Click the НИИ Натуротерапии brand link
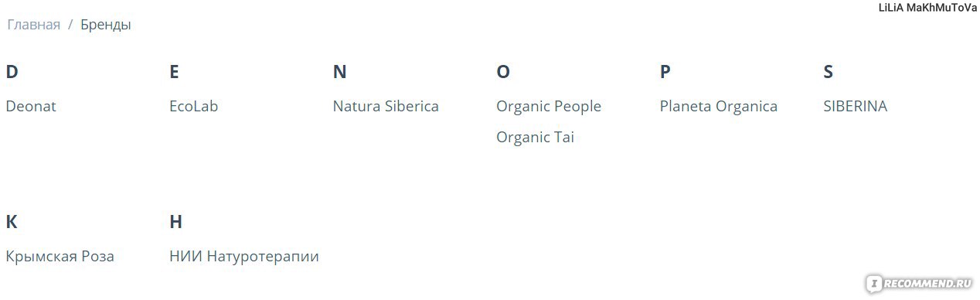The image size is (980, 300). 244,256
